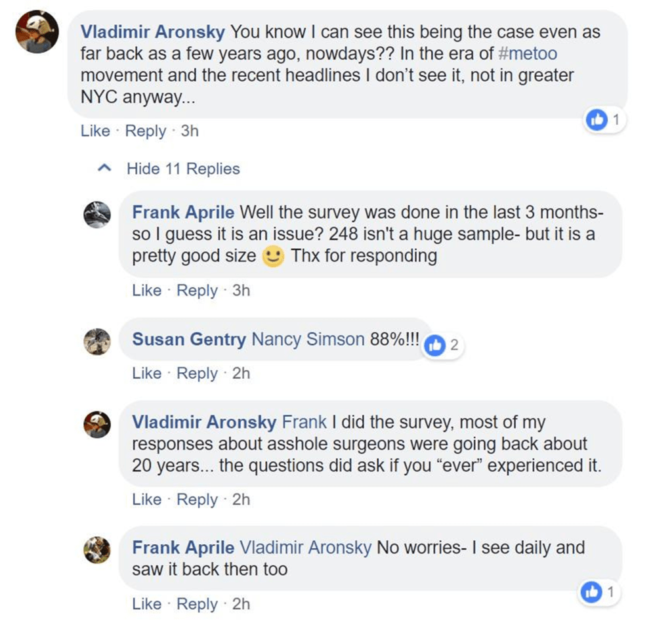Screen dimensions: 672x621
Task: Like Vladimir Aronsky's reply about the survey
Action: tap(146, 499)
